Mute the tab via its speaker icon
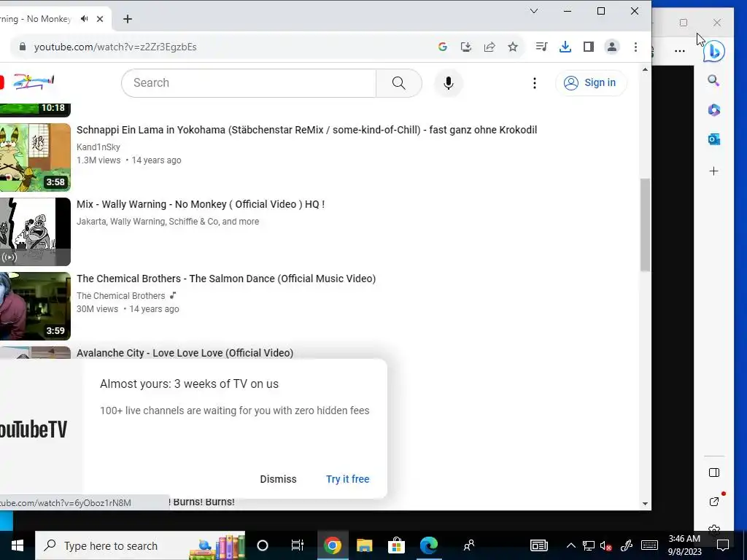 coord(85,18)
